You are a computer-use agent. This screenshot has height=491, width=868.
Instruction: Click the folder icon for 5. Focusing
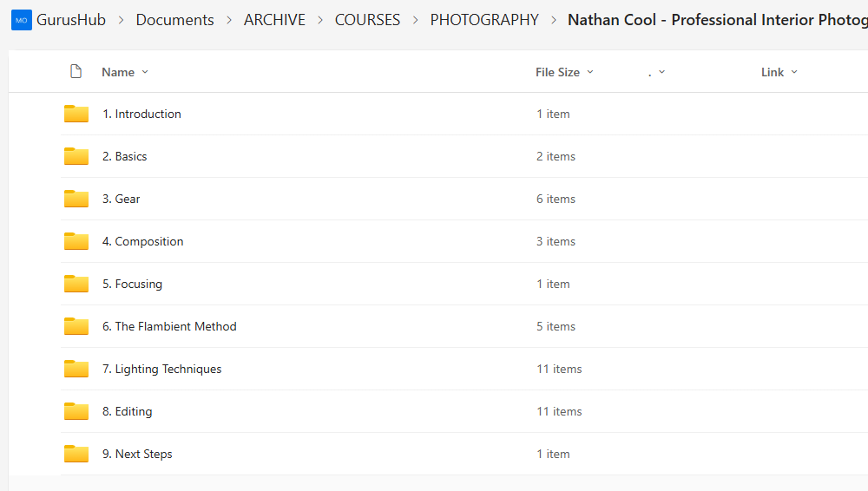point(76,284)
